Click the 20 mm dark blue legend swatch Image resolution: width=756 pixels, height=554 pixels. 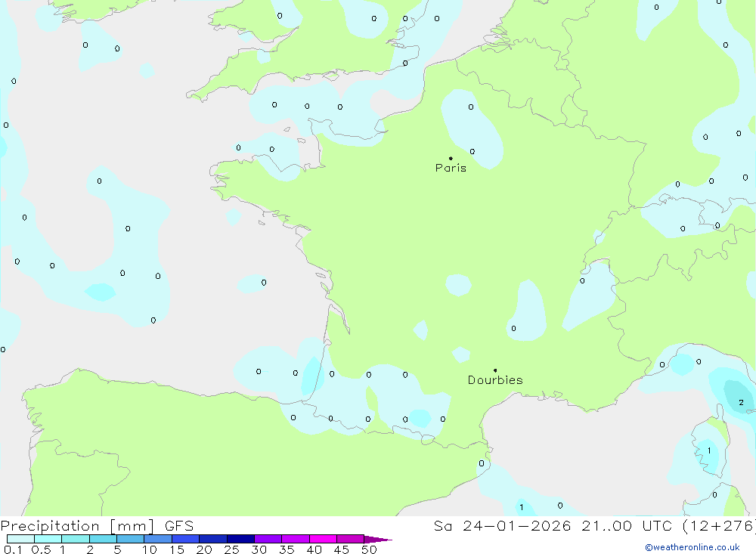click(213, 539)
